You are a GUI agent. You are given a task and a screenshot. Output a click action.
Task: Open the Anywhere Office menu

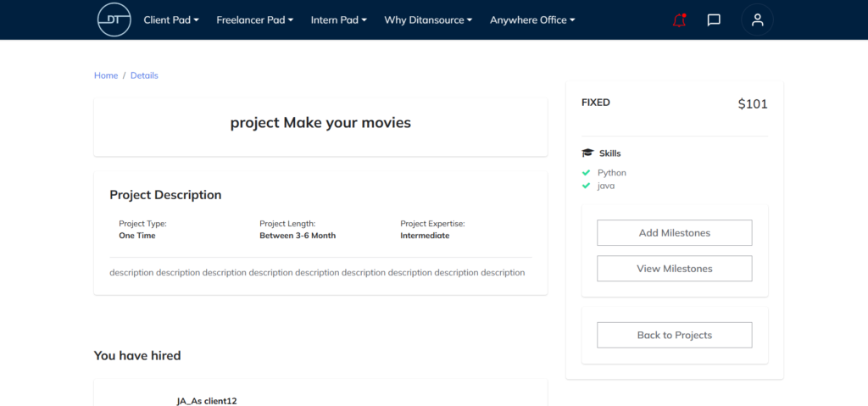532,20
